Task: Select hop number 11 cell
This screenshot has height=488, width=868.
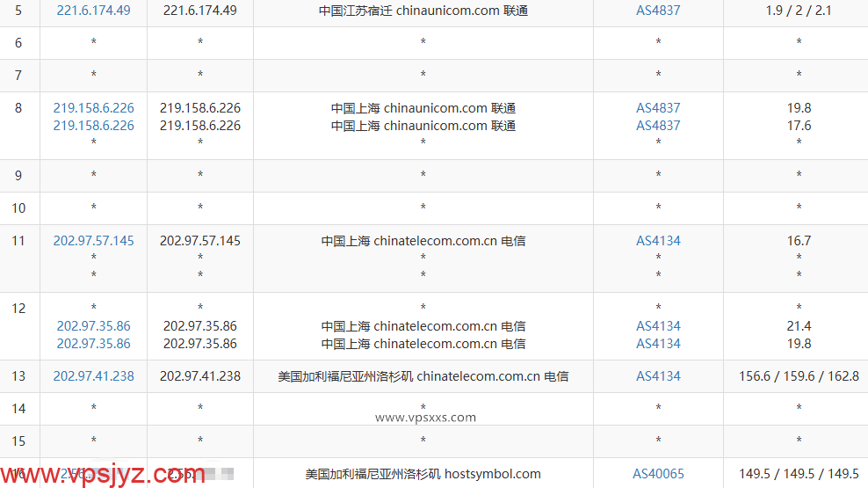Action: (x=18, y=259)
